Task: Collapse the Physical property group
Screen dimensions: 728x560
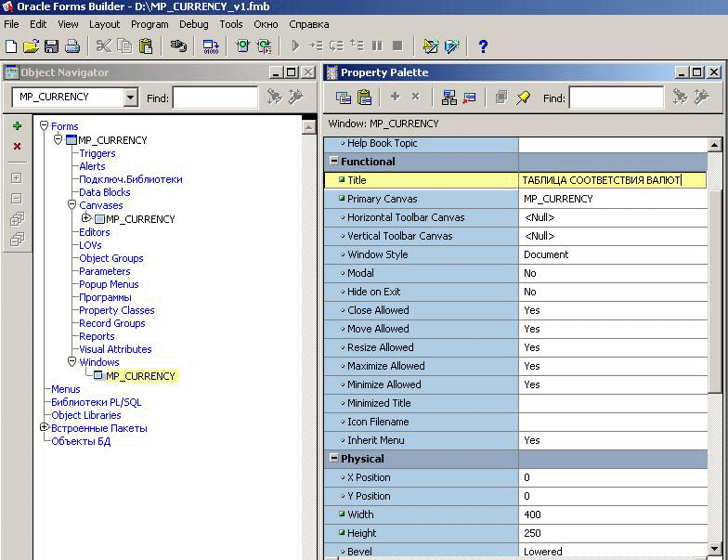Action: [334, 459]
